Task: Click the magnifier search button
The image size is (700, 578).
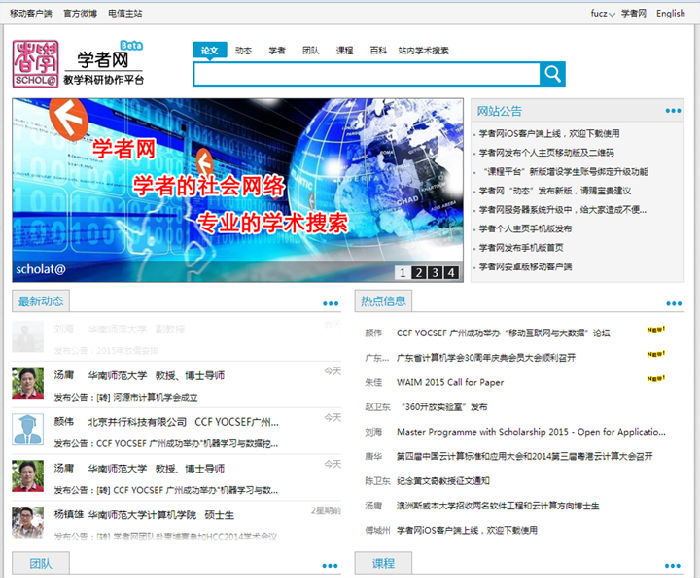Action: click(552, 74)
